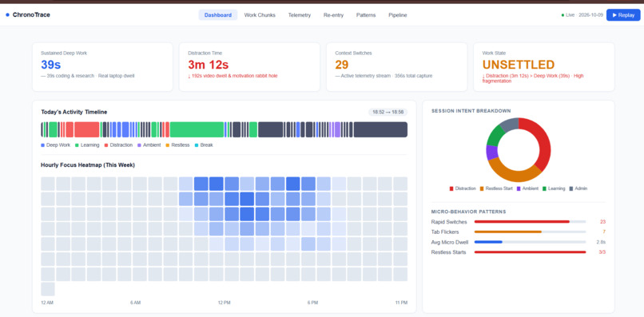Switch to the Pipeline tab
Viewport: 644px width, 317px height.
click(x=398, y=15)
